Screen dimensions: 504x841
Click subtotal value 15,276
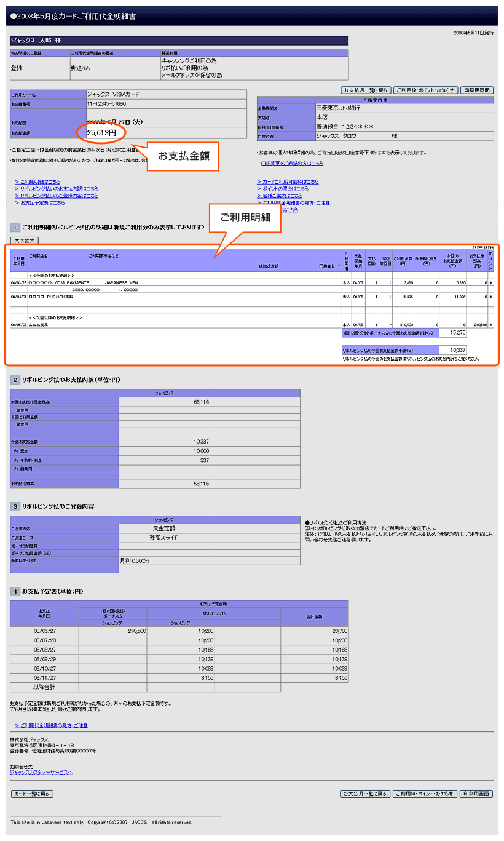(x=457, y=333)
